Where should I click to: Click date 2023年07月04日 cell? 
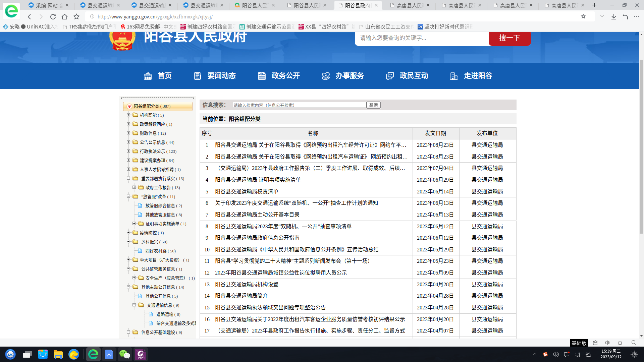pyautogui.click(x=435, y=168)
